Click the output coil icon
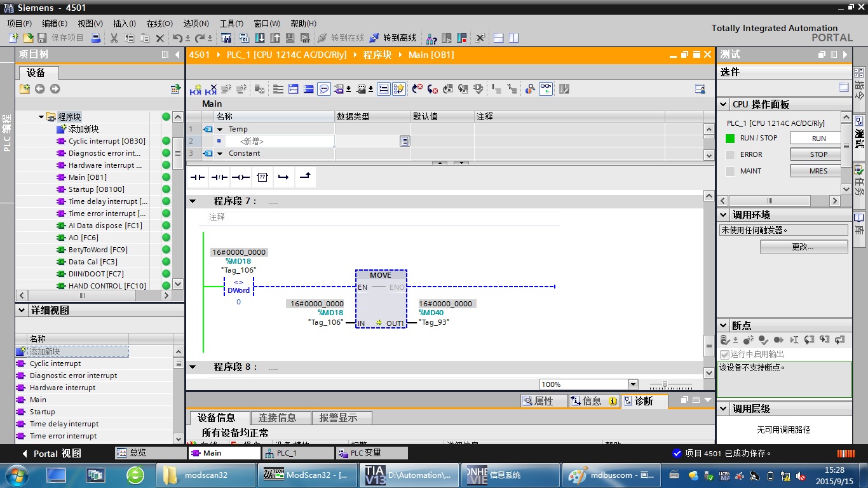This screenshot has width=868, height=488. (x=241, y=177)
